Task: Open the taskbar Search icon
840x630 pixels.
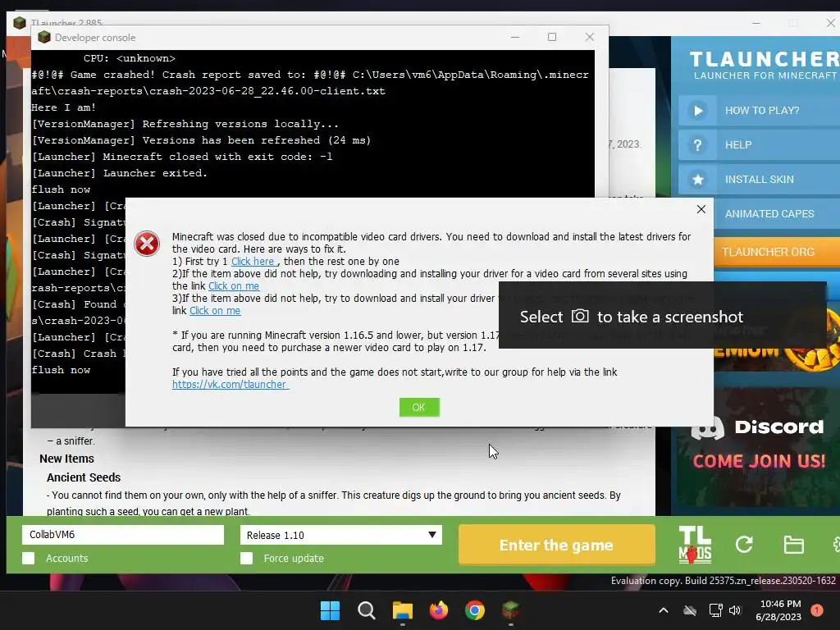Action: coord(367,610)
